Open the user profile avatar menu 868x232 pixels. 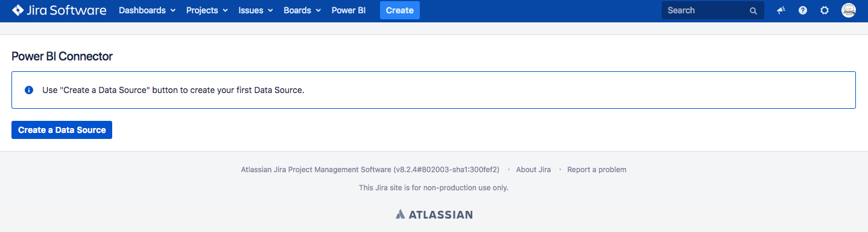[x=849, y=10]
